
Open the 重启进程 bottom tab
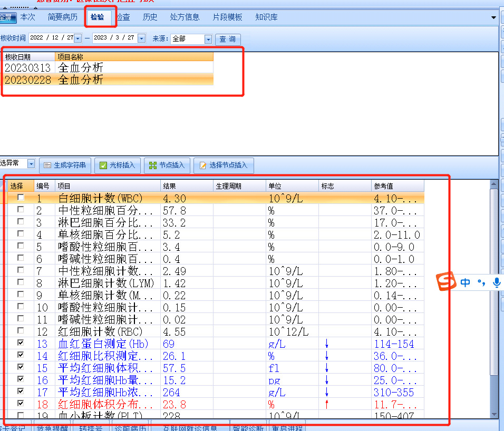[x=287, y=428]
